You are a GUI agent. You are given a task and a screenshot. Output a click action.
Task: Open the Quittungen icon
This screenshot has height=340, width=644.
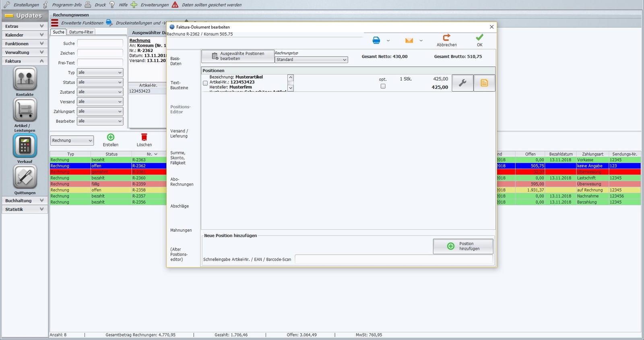tap(25, 177)
